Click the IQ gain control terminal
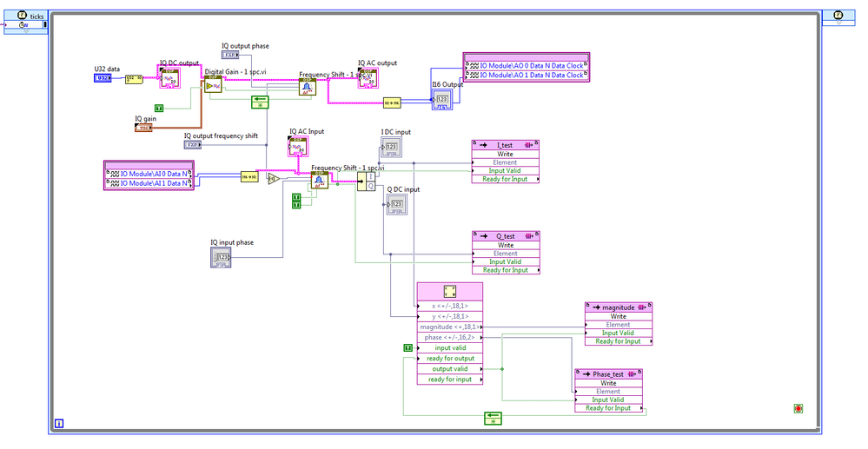The image size is (868, 449). pos(143,128)
